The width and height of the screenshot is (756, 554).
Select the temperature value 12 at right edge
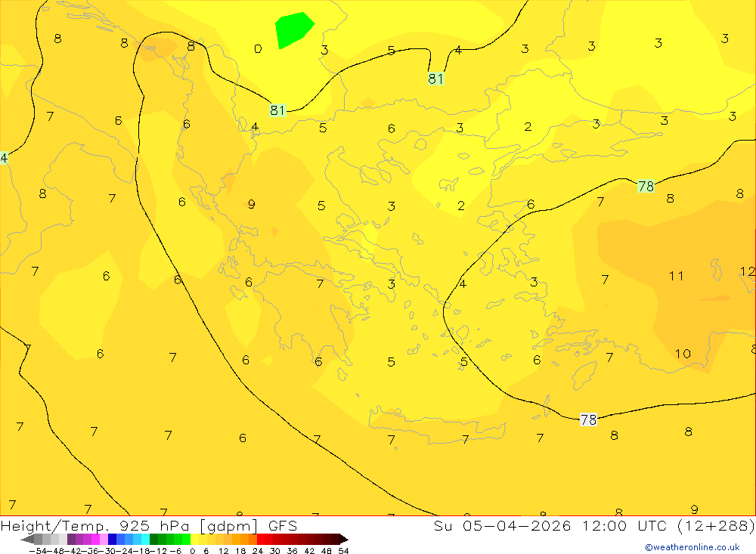click(x=748, y=271)
